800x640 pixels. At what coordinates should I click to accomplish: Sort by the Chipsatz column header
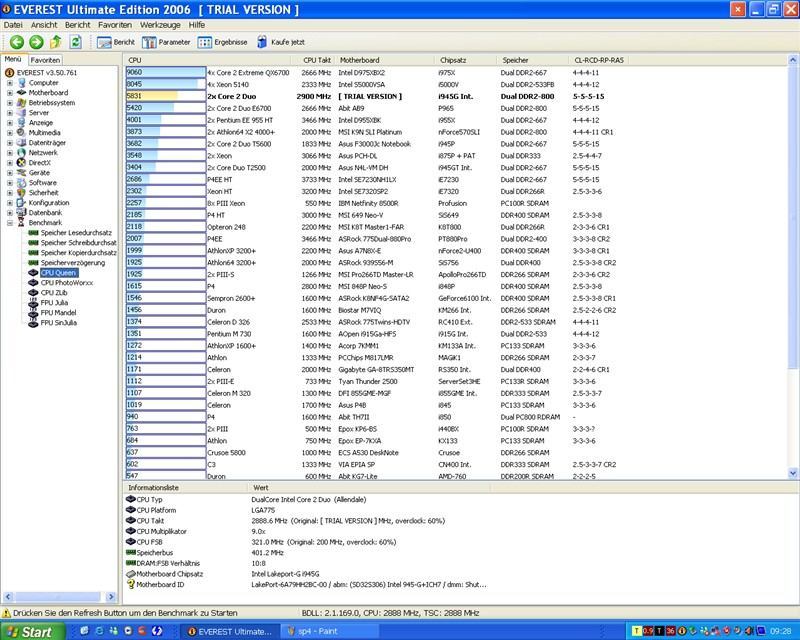(x=466, y=60)
